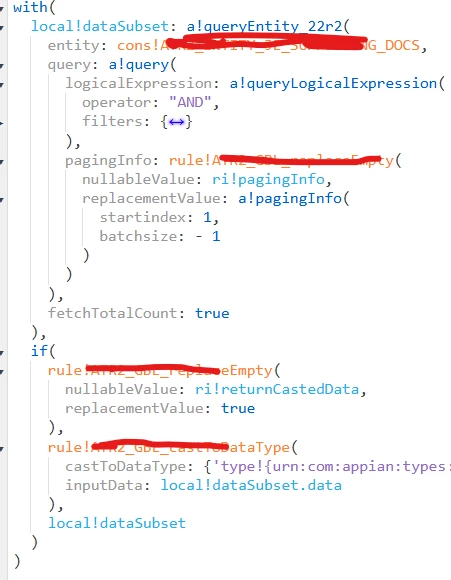Click the 'a!pagingInfo' function name
The height and width of the screenshot is (580, 451).
click(x=290, y=199)
